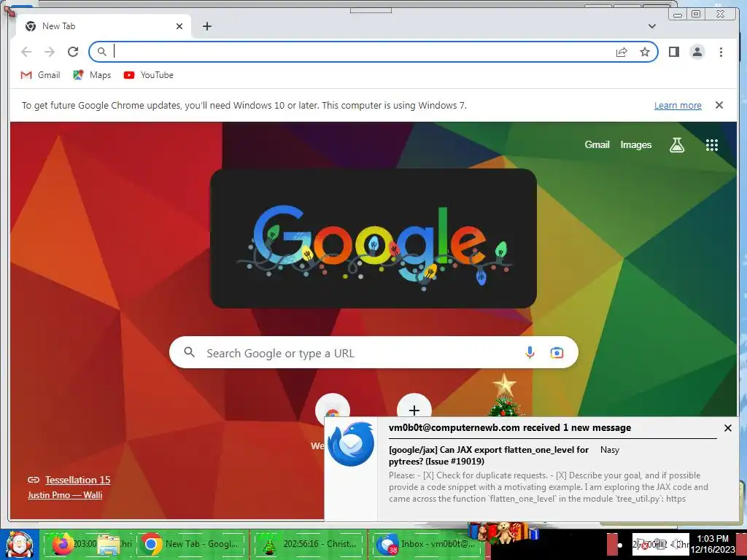Screen dimensions: 747x560
Task: Open the Chrome side panel
Action: pyautogui.click(x=673, y=52)
